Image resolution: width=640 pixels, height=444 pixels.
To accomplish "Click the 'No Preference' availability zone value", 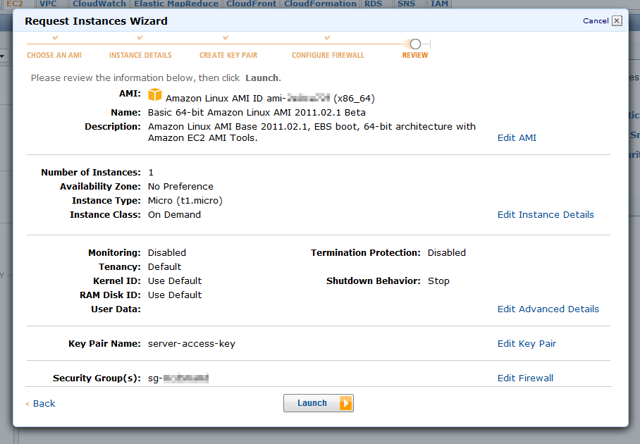I will click(x=180, y=186).
